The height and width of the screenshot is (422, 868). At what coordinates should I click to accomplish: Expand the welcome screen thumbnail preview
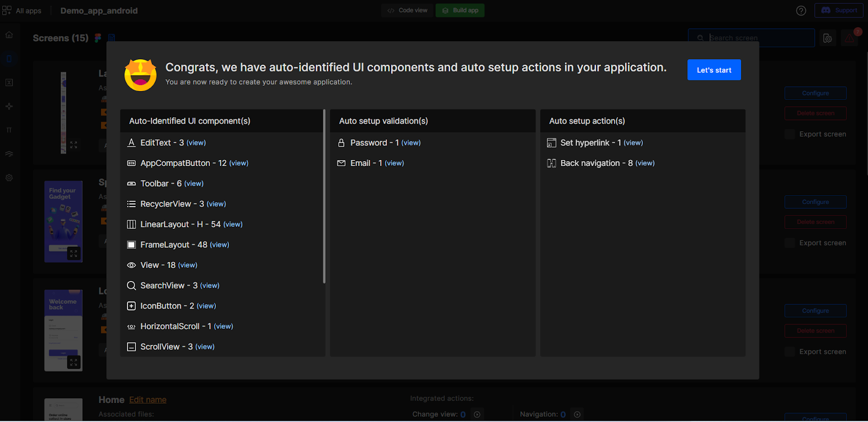(74, 362)
